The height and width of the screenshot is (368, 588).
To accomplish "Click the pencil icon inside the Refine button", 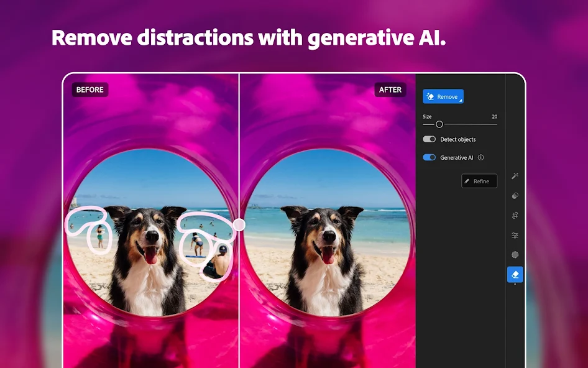I will (x=466, y=181).
